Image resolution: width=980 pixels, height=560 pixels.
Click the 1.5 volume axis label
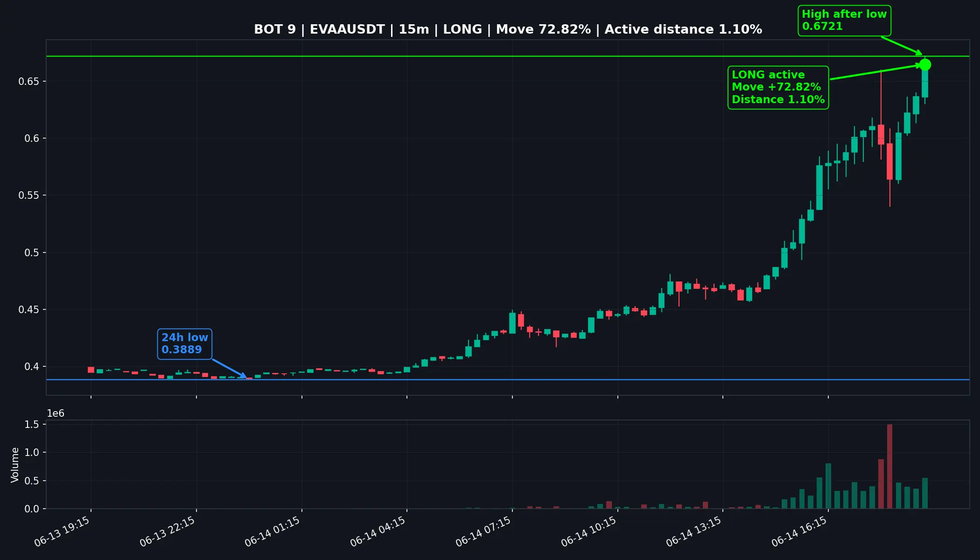pyautogui.click(x=32, y=425)
